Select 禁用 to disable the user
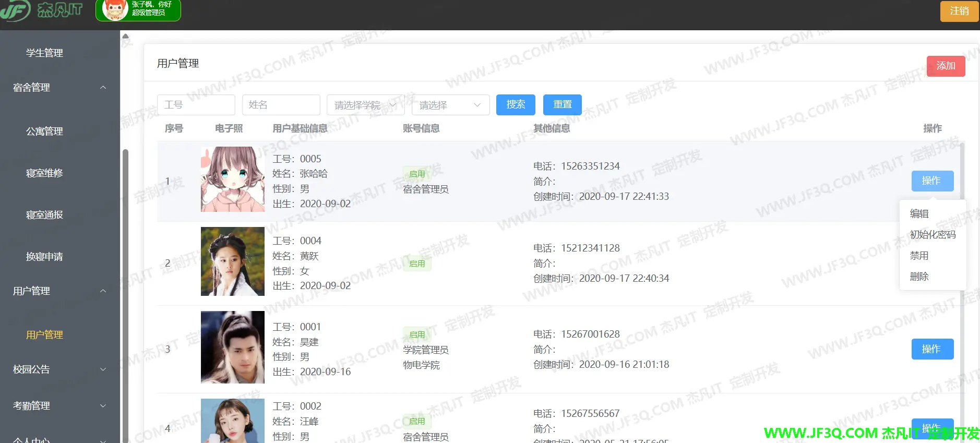980x443 pixels. 919,256
